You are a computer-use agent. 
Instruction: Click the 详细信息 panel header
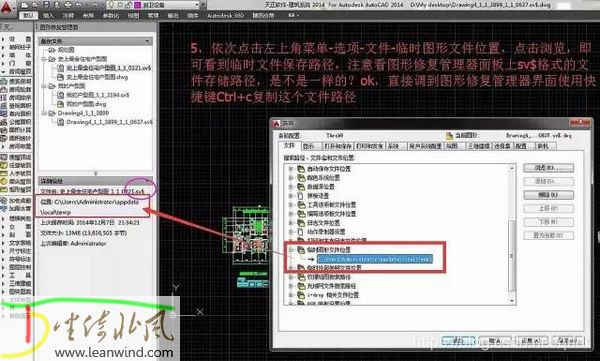pos(95,181)
